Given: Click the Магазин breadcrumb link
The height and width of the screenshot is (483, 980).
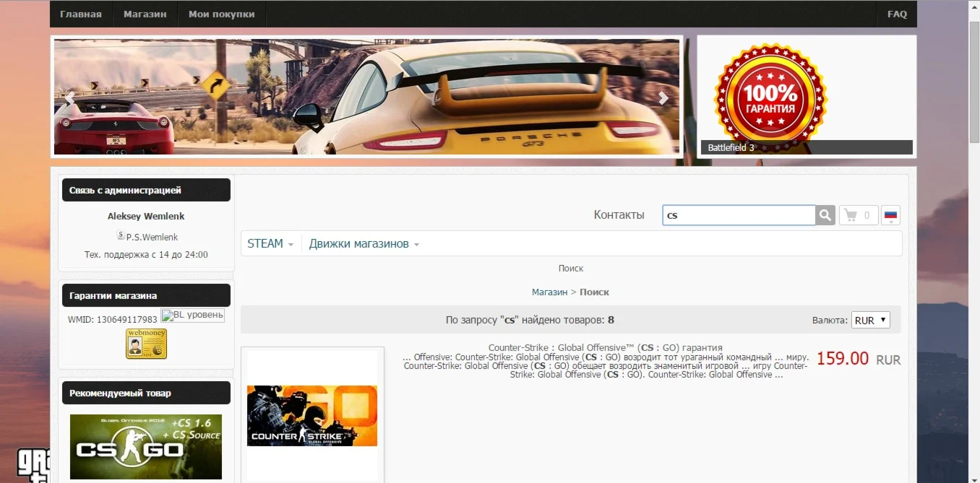Looking at the screenshot, I should (x=549, y=292).
